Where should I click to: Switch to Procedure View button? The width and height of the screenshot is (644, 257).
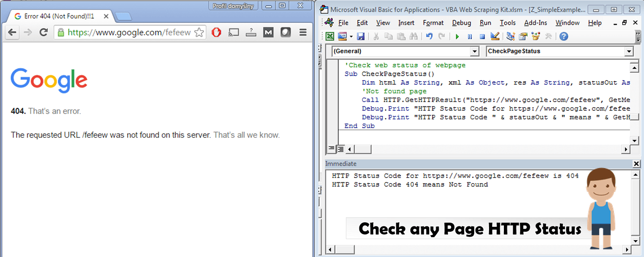(x=332, y=149)
